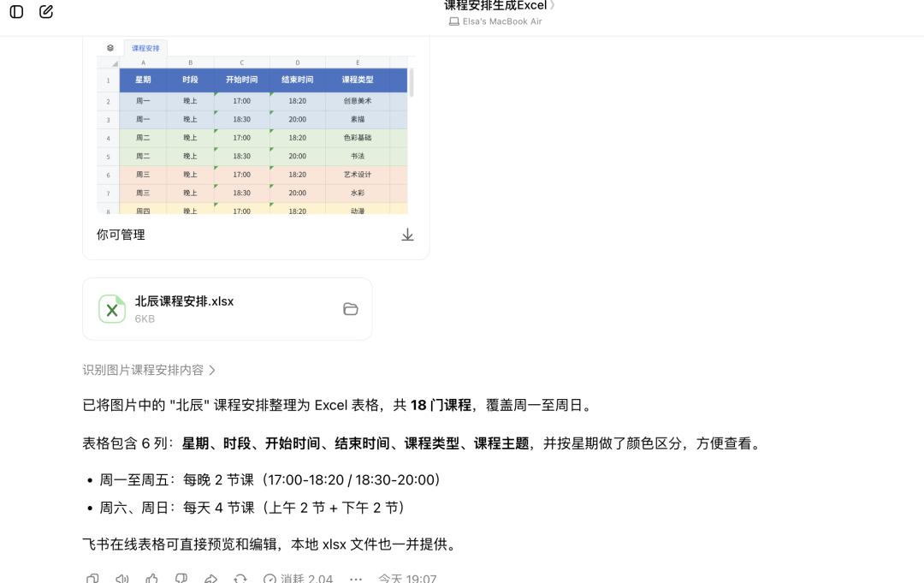Click the 消耗 2.04 usage indicator
The width and height of the screenshot is (924, 583).
[299, 578]
